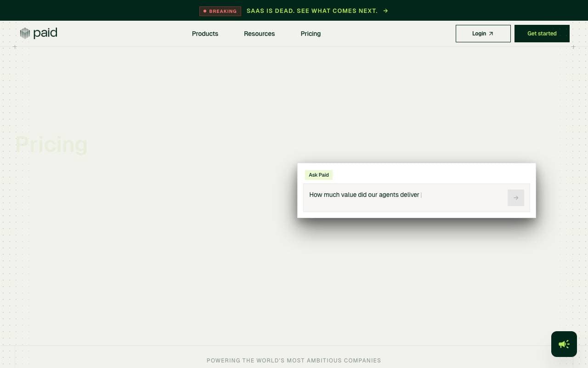Screen dimensions: 588x368
Task: Click the paid logo in the header
Action: (x=39, y=33)
